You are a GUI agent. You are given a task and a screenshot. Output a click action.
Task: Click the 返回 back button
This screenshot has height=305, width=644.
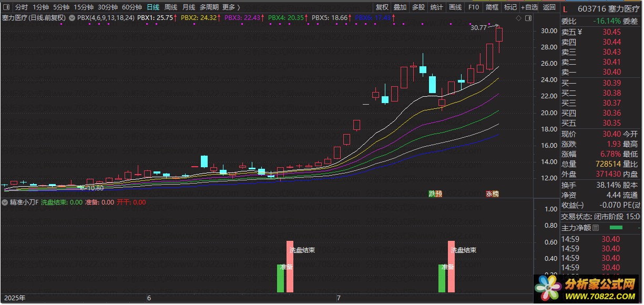(549, 7)
